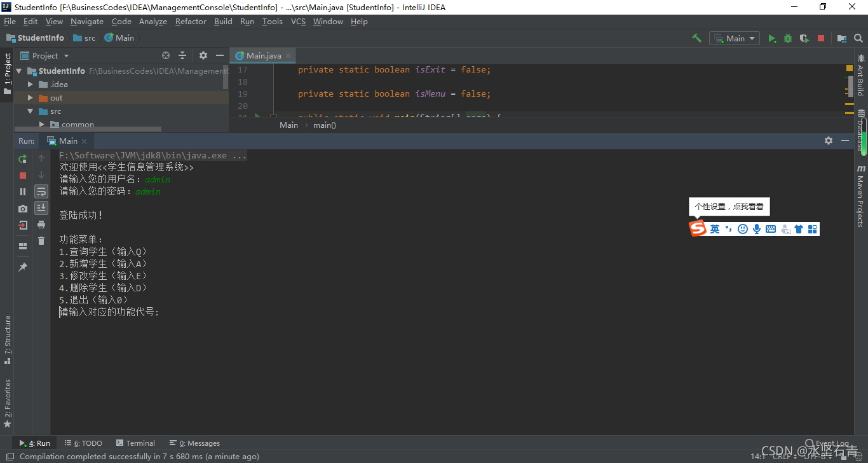Move up the stack trace arrow
The height and width of the screenshot is (463, 868).
click(x=41, y=158)
